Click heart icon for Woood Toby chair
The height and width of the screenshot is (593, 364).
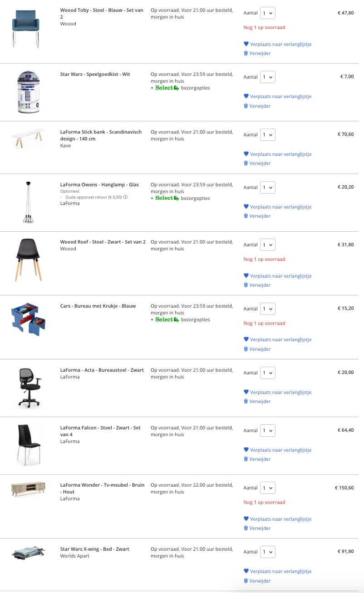coord(246,44)
